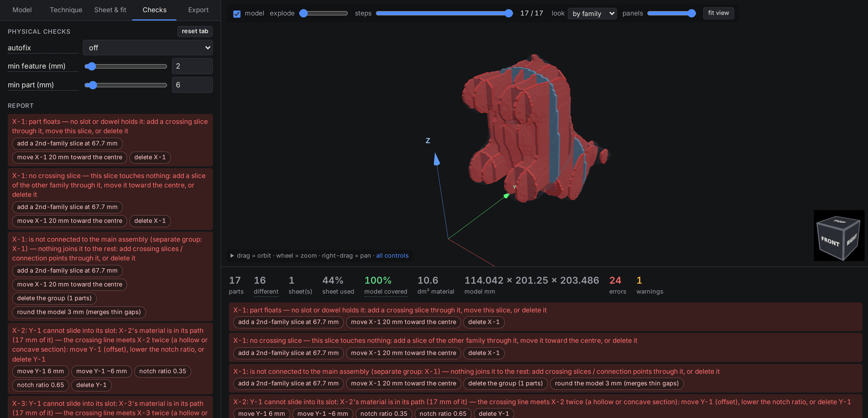
Task: Switch to the Technique tab
Action: click(x=66, y=10)
